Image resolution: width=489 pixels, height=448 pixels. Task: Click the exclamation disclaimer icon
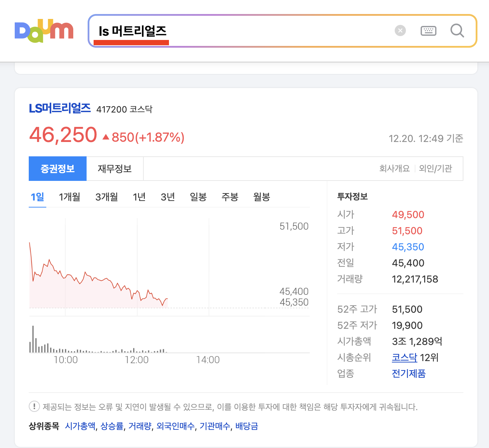coord(34,407)
